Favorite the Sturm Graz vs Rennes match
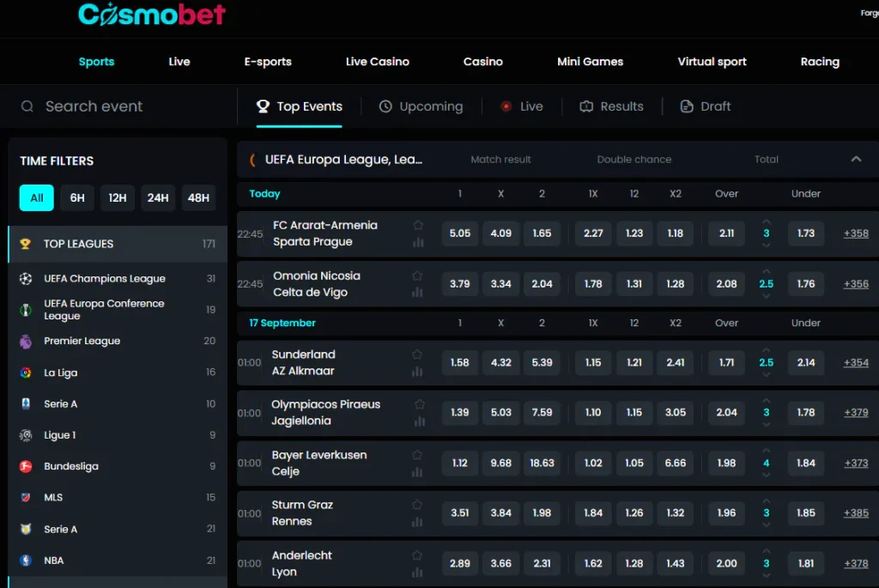879x588 pixels. 417,504
